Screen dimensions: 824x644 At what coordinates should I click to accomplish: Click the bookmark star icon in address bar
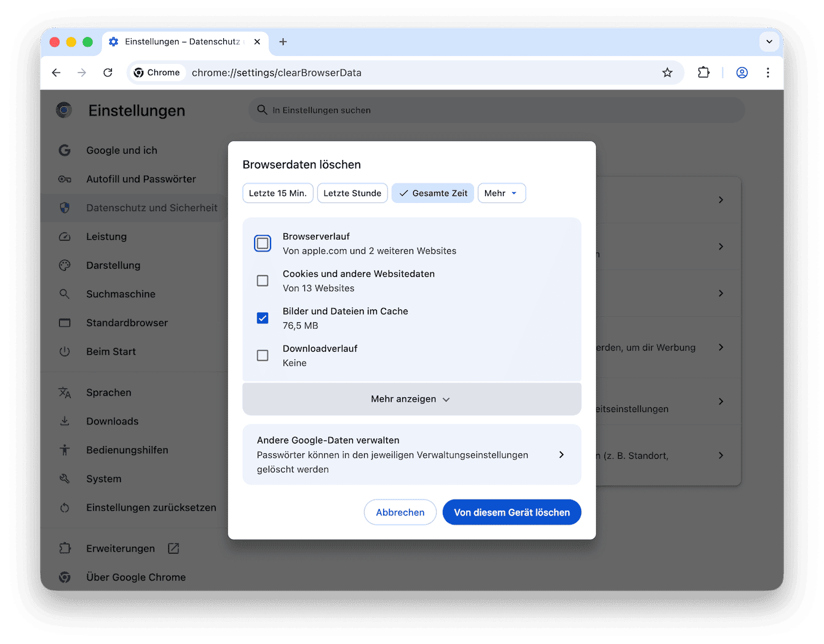point(667,73)
